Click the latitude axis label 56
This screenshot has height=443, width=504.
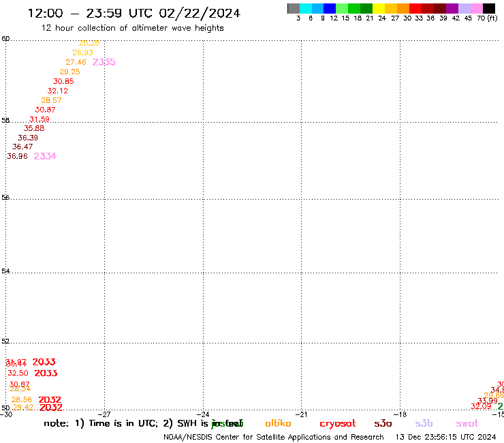(5, 198)
